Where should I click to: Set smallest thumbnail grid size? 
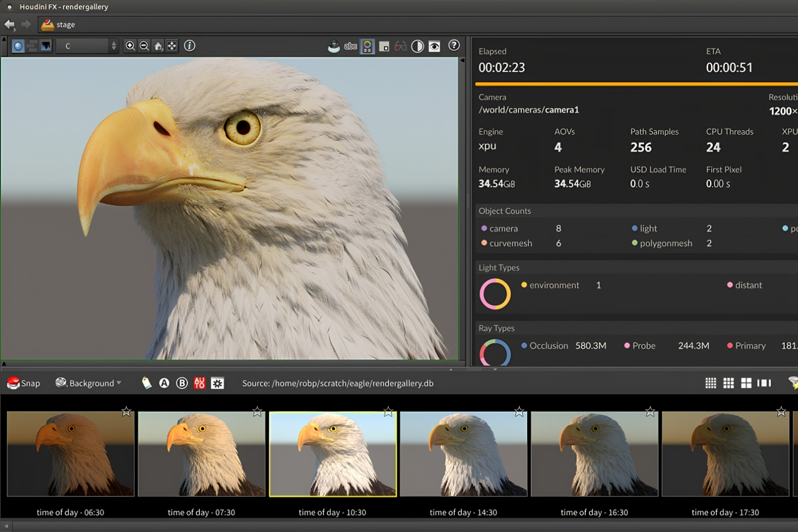coord(711,383)
